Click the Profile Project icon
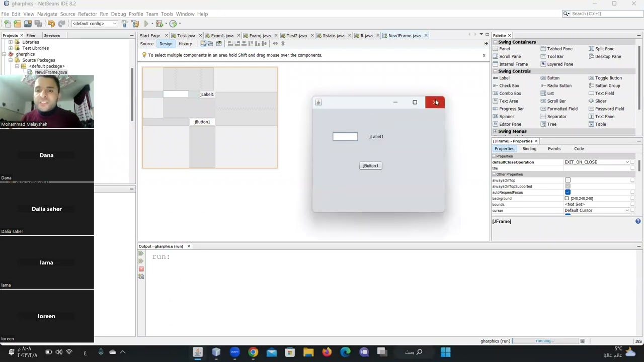Viewport: 644px width, 362px height. [173, 24]
